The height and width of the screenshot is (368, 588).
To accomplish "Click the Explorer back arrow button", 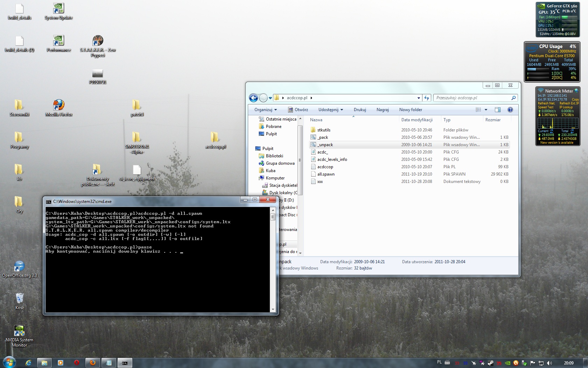I will [x=253, y=98].
